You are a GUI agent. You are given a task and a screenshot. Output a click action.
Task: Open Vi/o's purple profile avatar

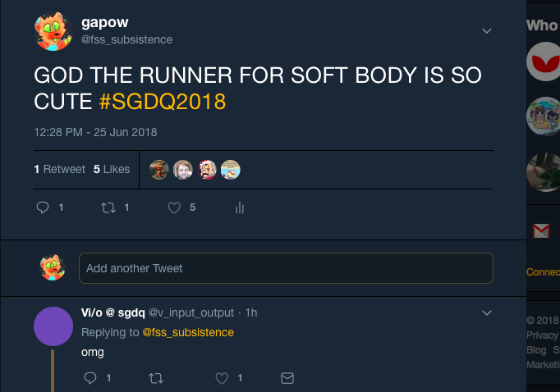click(53, 327)
